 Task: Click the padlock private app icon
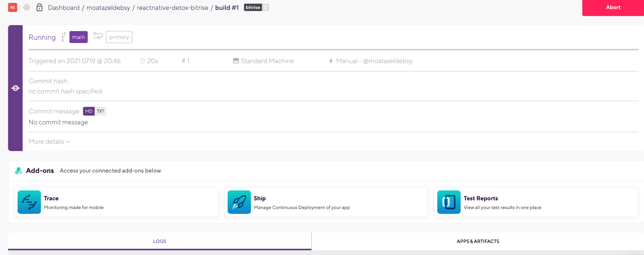point(39,7)
